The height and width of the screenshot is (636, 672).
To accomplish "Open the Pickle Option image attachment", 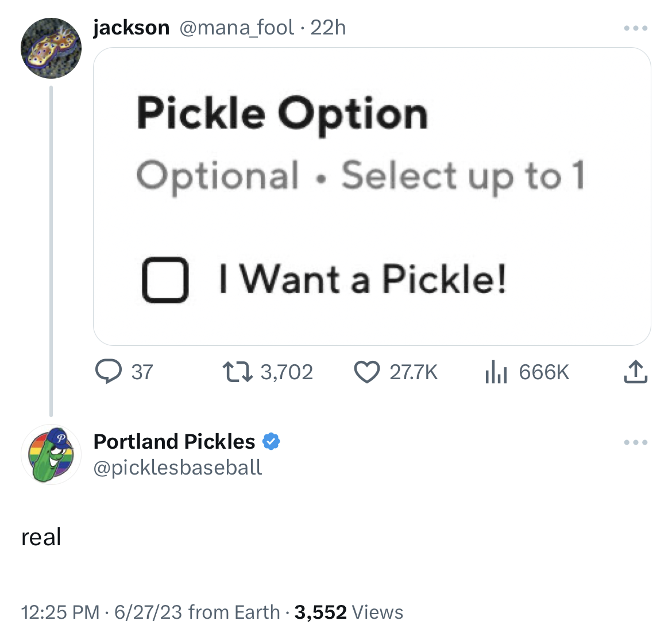I will click(372, 196).
